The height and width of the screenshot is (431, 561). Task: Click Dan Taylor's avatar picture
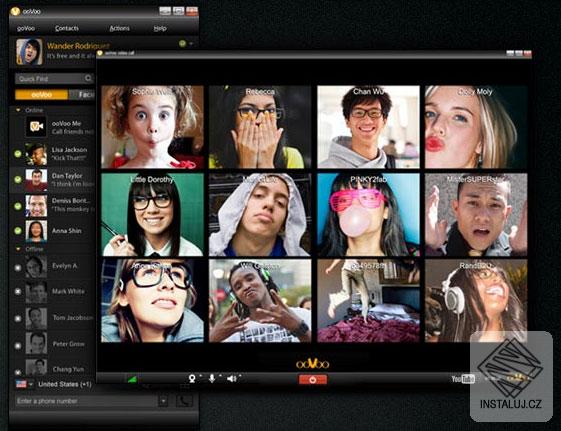pyautogui.click(x=36, y=180)
